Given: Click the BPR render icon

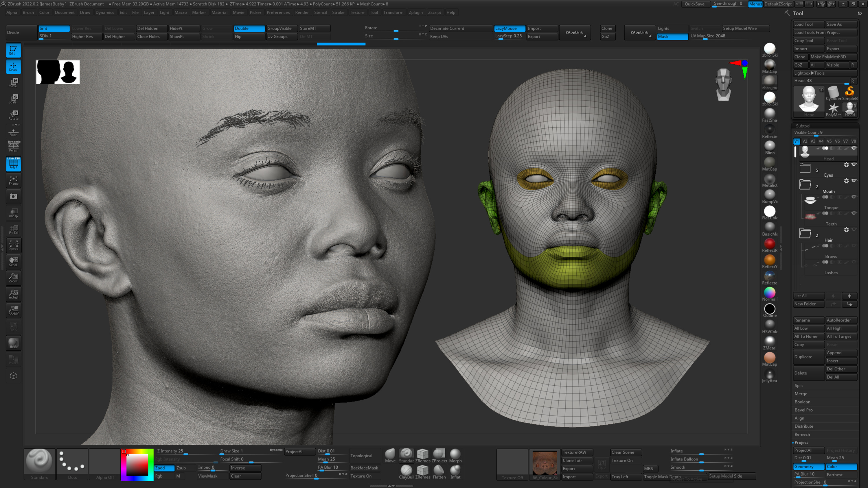Looking at the screenshot, I should [14, 343].
